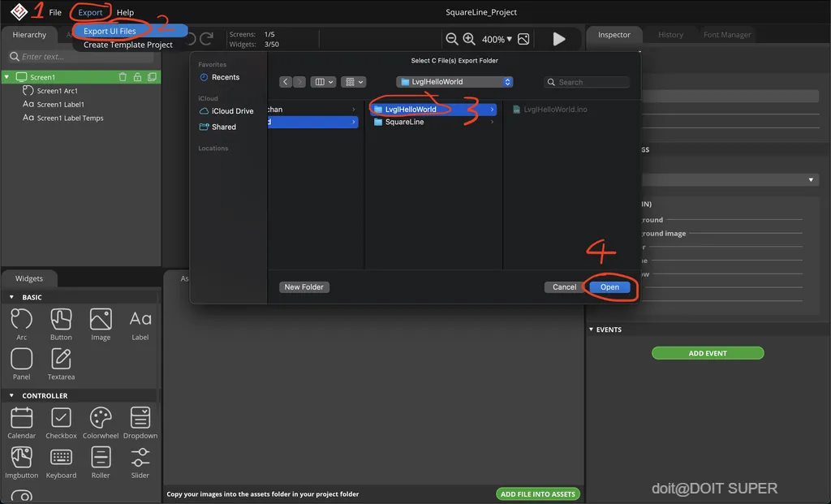The image size is (831, 504).
Task: Toggle the lock on Screen1
Action: pyautogui.click(x=137, y=77)
